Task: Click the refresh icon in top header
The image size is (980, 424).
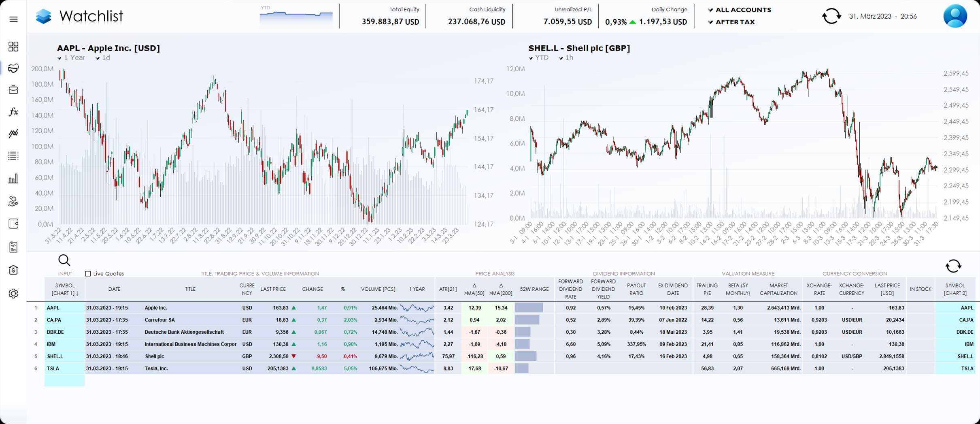Action: click(x=831, y=17)
